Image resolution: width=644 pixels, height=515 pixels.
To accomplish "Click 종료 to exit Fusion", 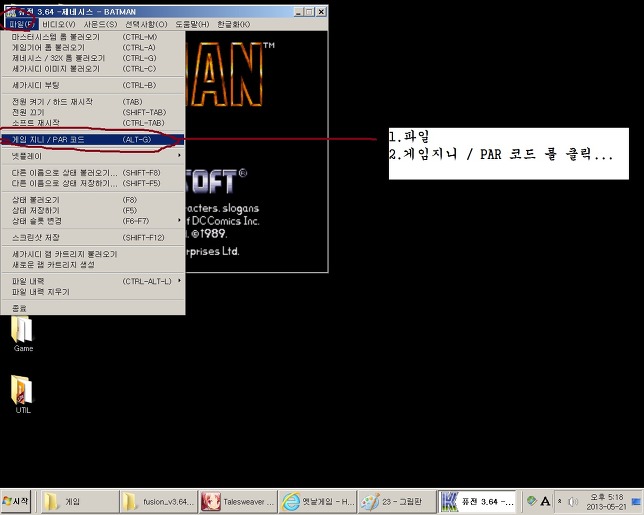I will [x=92, y=308].
